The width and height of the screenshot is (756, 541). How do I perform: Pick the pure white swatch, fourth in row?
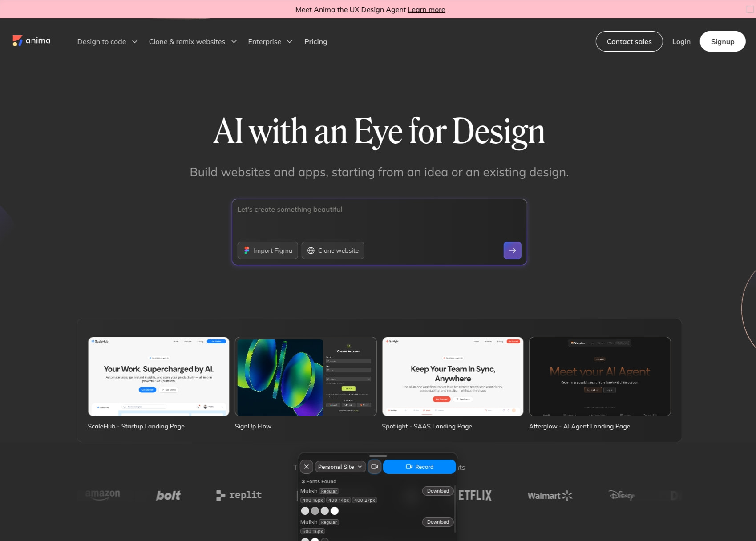[335, 511]
